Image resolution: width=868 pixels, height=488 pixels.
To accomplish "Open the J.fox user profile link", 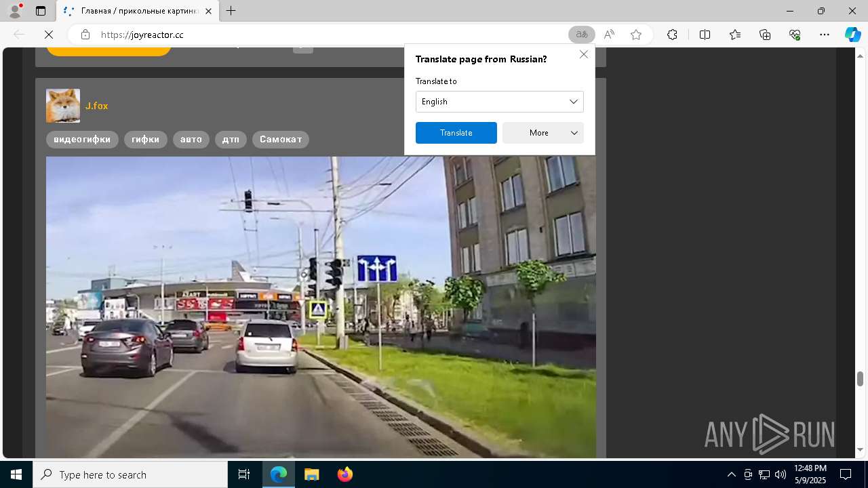I will pos(96,106).
